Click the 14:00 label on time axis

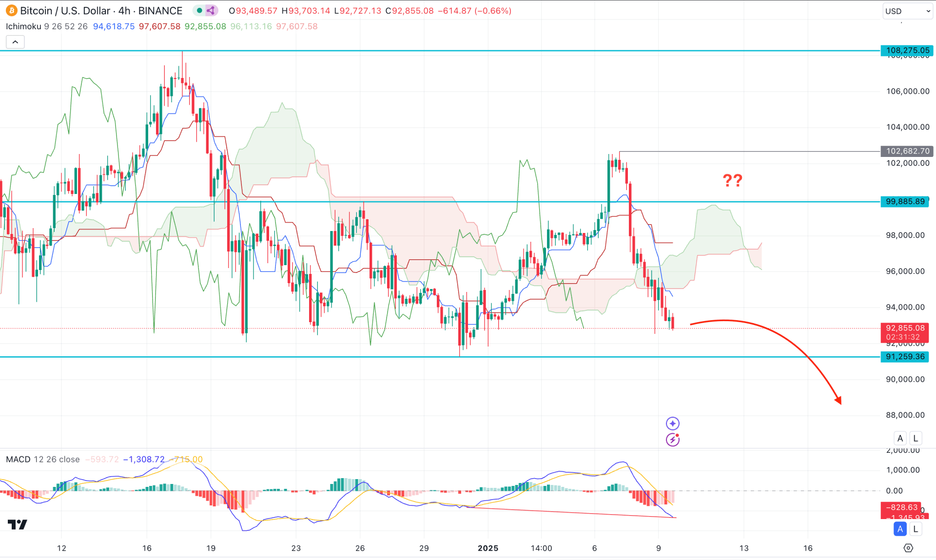pyautogui.click(x=541, y=548)
